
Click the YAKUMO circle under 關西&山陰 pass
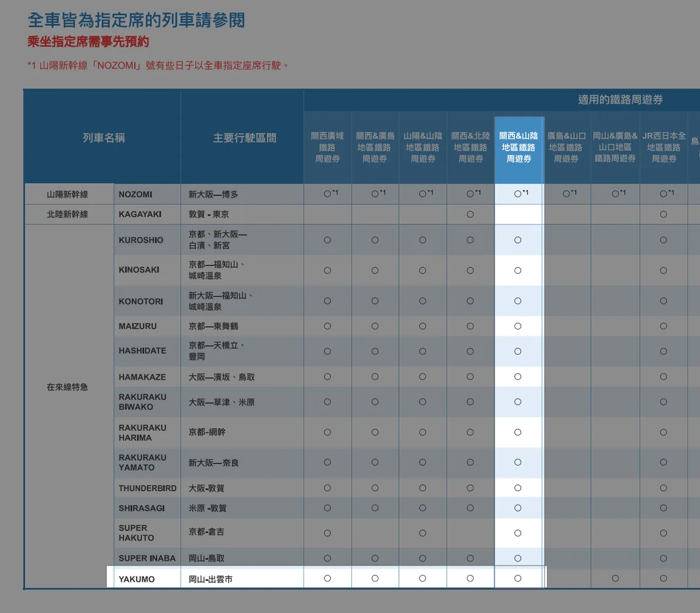click(x=518, y=579)
